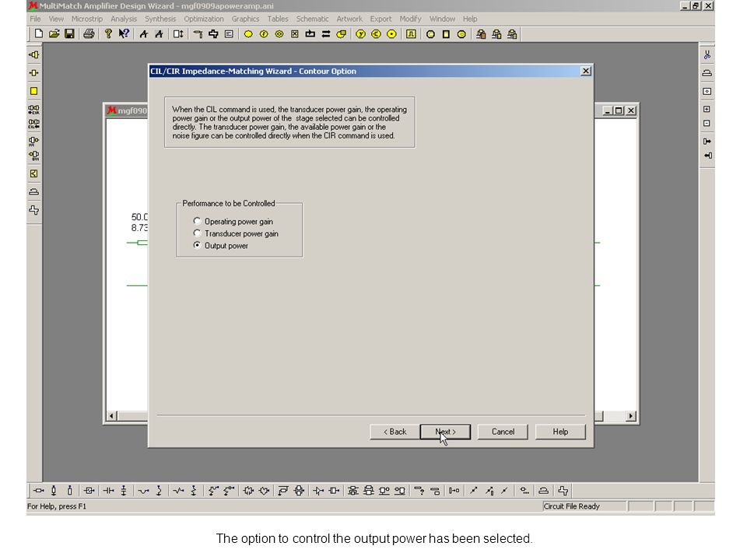
Task: Cancel the Contour Option wizard
Action: 503,432
